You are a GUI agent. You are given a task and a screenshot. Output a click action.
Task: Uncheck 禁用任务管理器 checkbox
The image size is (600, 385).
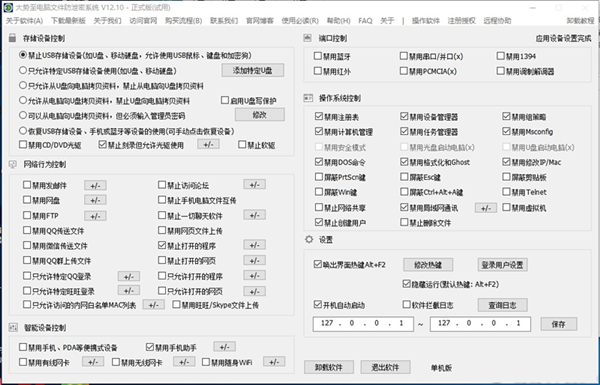(x=404, y=131)
